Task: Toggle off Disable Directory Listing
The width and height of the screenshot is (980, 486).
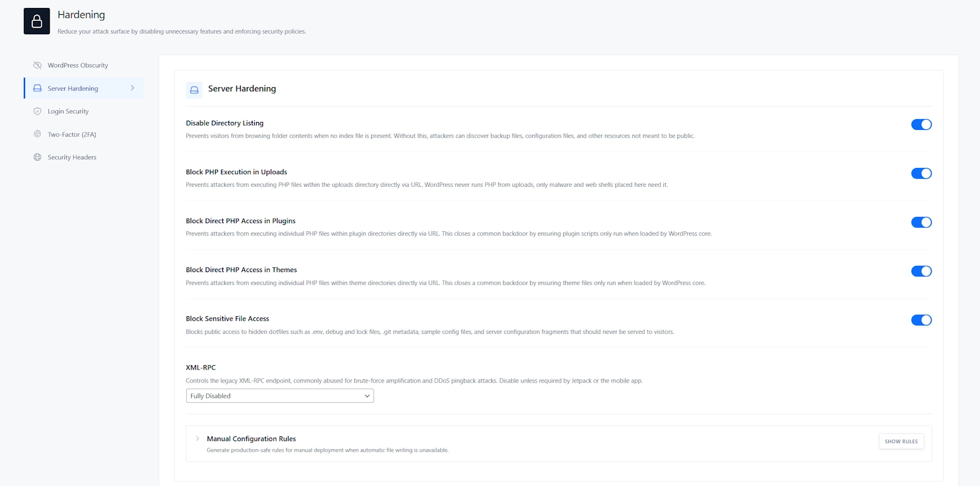Action: point(921,124)
